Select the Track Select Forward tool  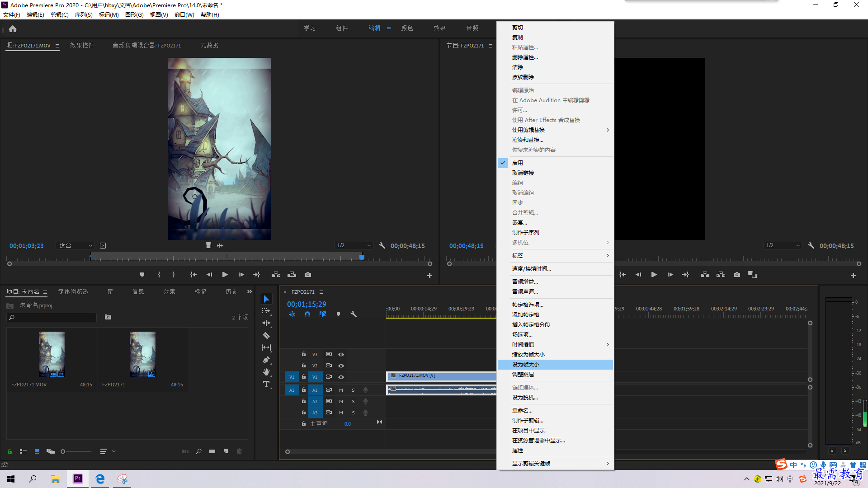266,311
